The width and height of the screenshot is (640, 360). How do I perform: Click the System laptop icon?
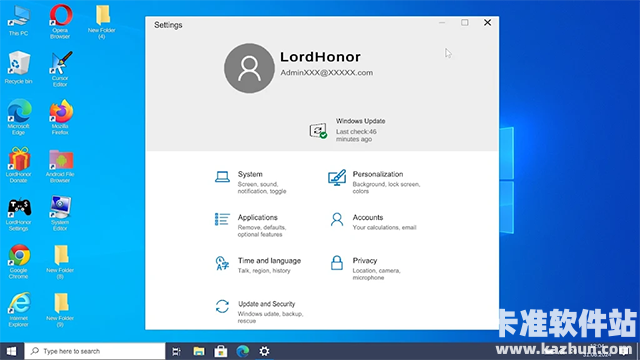pyautogui.click(x=222, y=177)
